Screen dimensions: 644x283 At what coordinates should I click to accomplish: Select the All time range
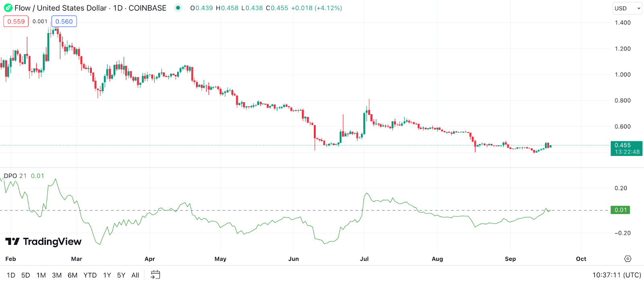pyautogui.click(x=135, y=275)
